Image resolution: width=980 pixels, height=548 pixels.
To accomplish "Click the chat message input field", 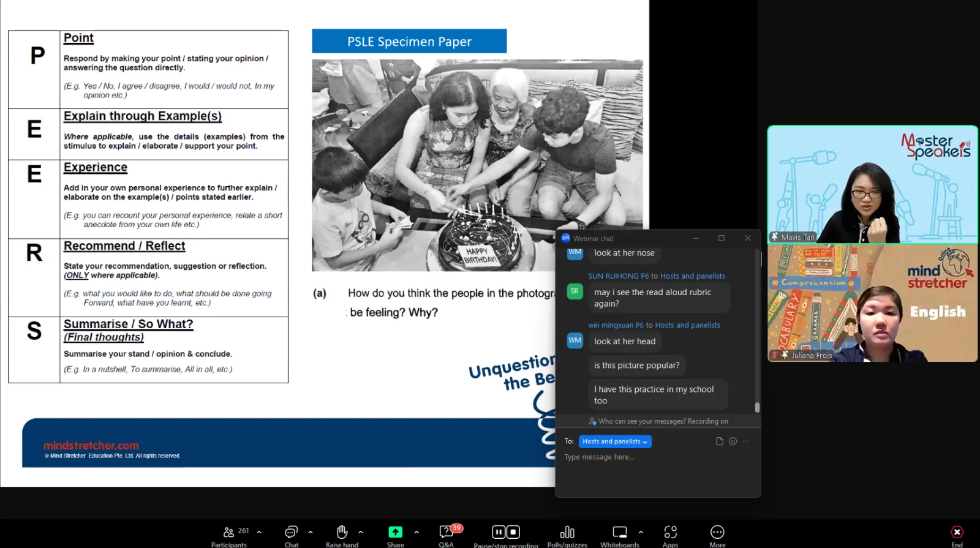I will [x=658, y=457].
